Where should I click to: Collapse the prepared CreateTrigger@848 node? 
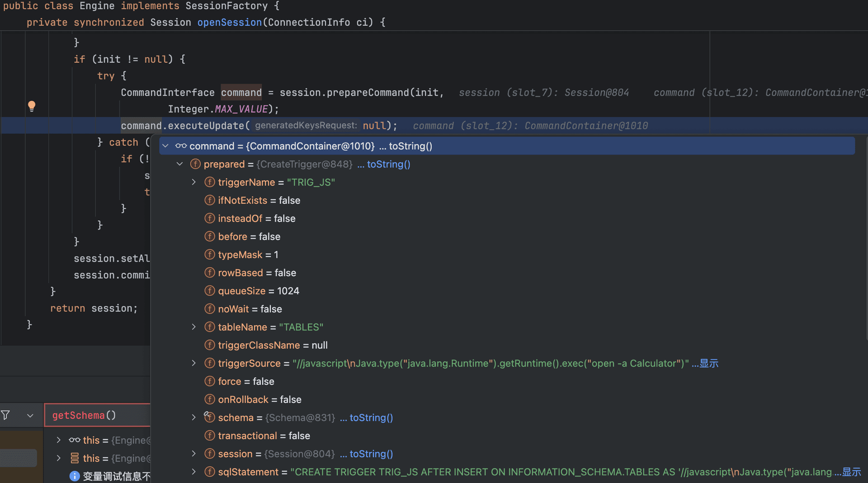click(x=180, y=164)
